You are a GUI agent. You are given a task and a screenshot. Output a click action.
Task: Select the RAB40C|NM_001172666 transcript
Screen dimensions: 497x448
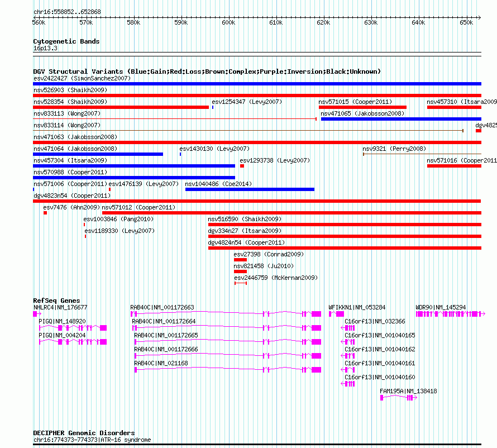[228, 356]
